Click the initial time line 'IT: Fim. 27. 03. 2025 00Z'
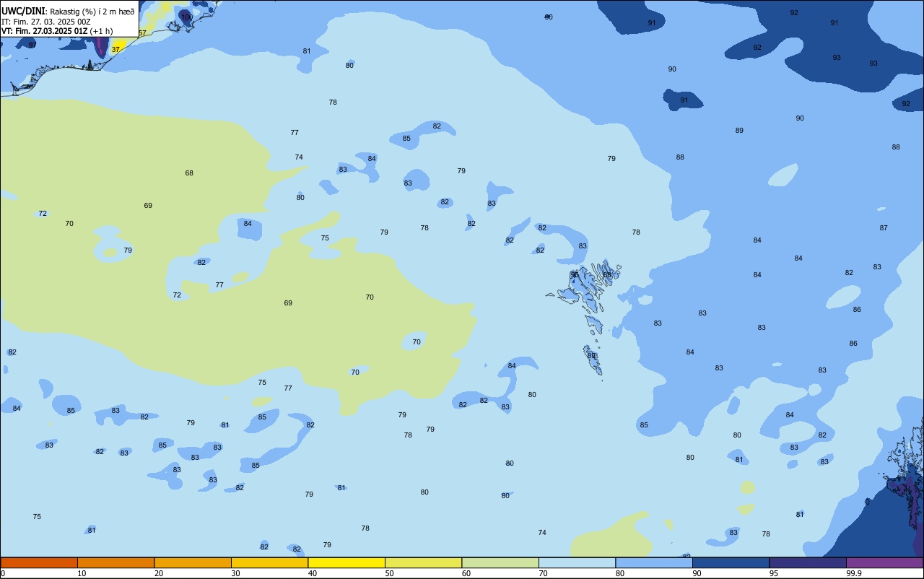924x579 pixels. pos(46,22)
